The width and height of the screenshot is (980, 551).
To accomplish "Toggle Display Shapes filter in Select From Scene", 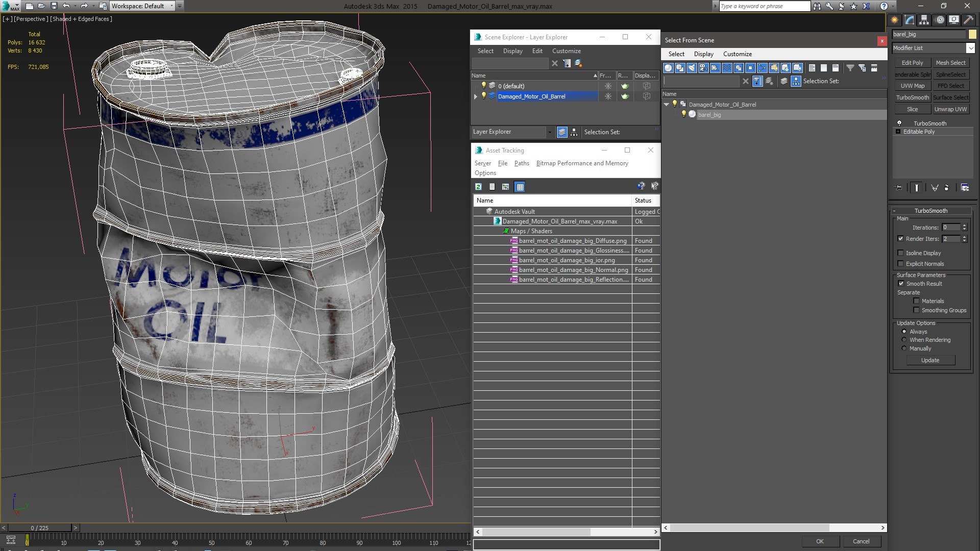I will [680, 68].
